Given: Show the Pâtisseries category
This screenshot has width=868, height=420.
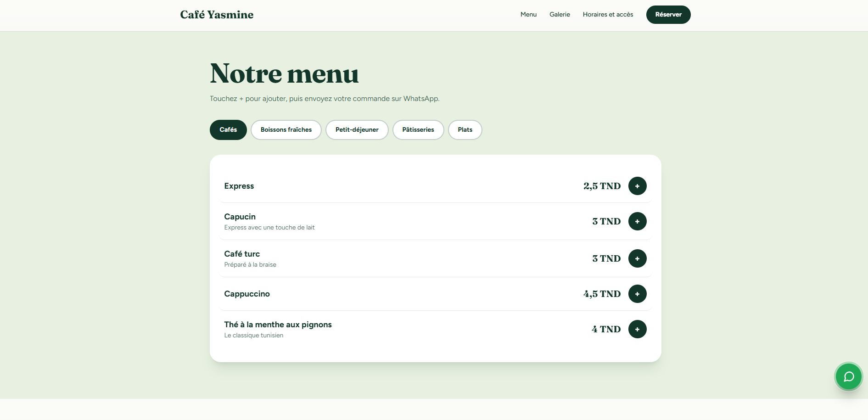Looking at the screenshot, I should (x=418, y=130).
